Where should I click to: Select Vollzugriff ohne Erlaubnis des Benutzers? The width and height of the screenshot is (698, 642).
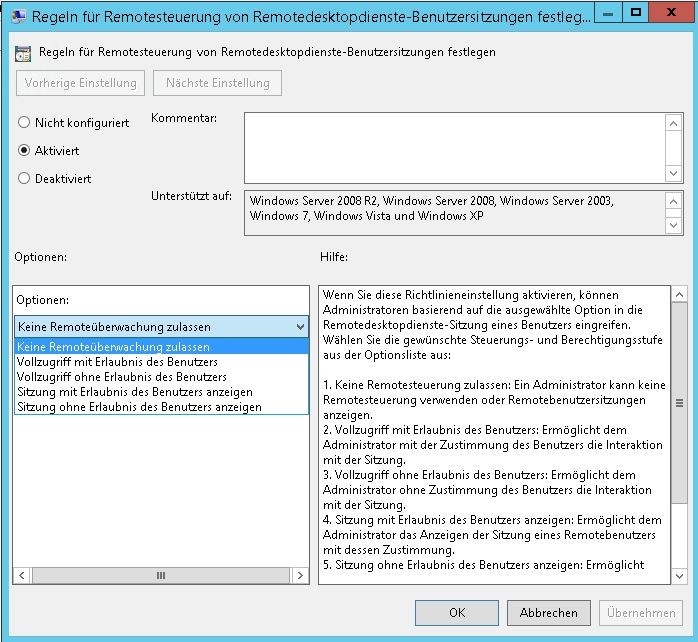pyautogui.click(x=121, y=377)
